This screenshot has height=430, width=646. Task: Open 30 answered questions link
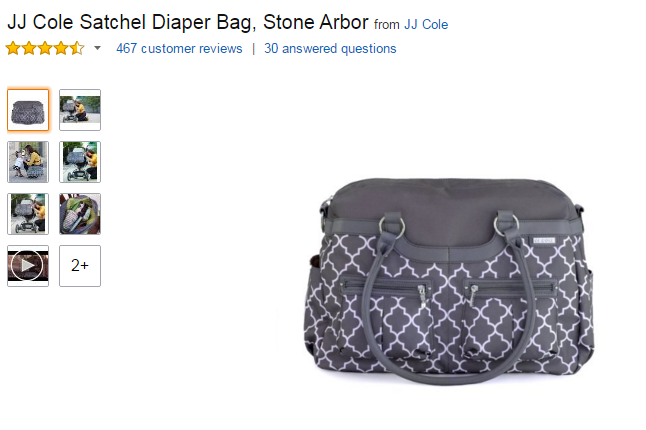(x=330, y=49)
